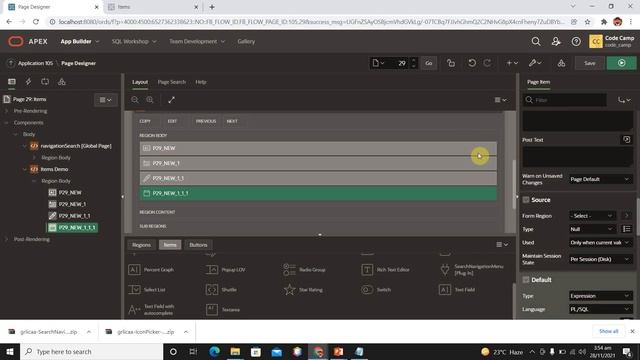
Task: Open File Explorer on the taskbar
Action: pos(235,351)
